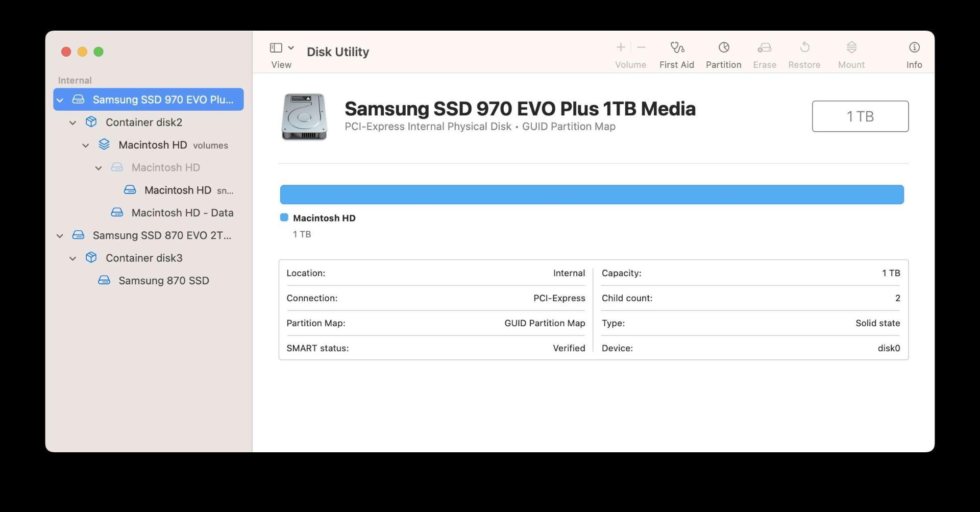980x512 pixels.
Task: Select the Samsung 870 SSD volume
Action: point(149,280)
